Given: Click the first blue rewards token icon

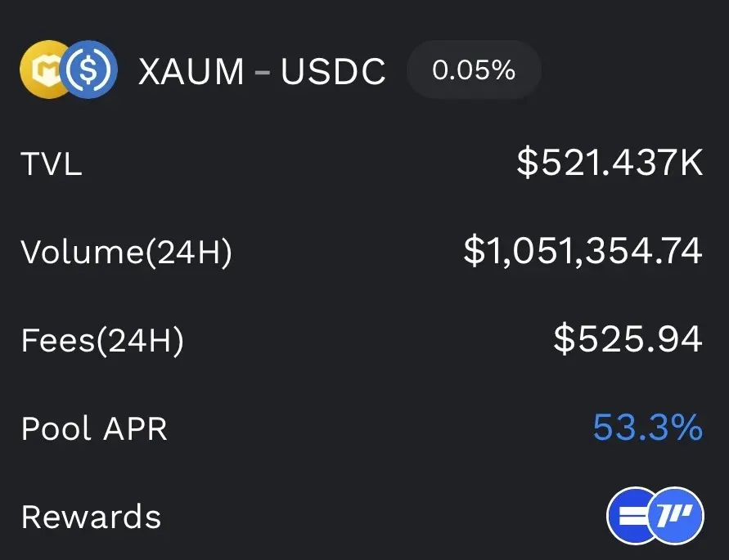Looking at the screenshot, I should point(628,516).
